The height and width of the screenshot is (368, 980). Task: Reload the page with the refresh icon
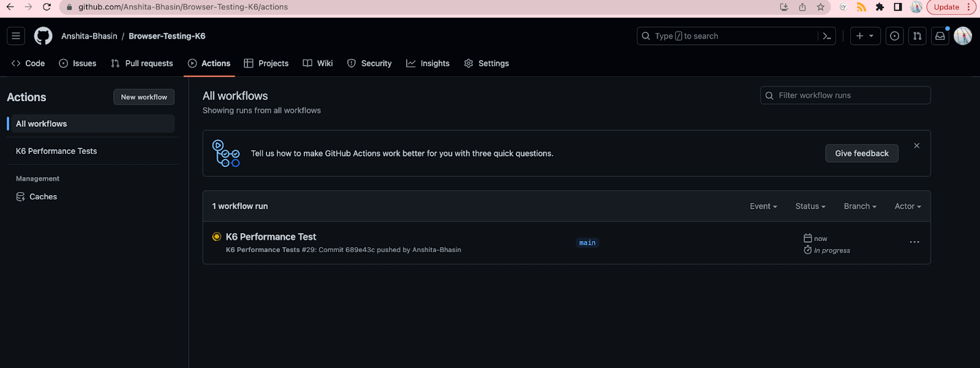(47, 7)
